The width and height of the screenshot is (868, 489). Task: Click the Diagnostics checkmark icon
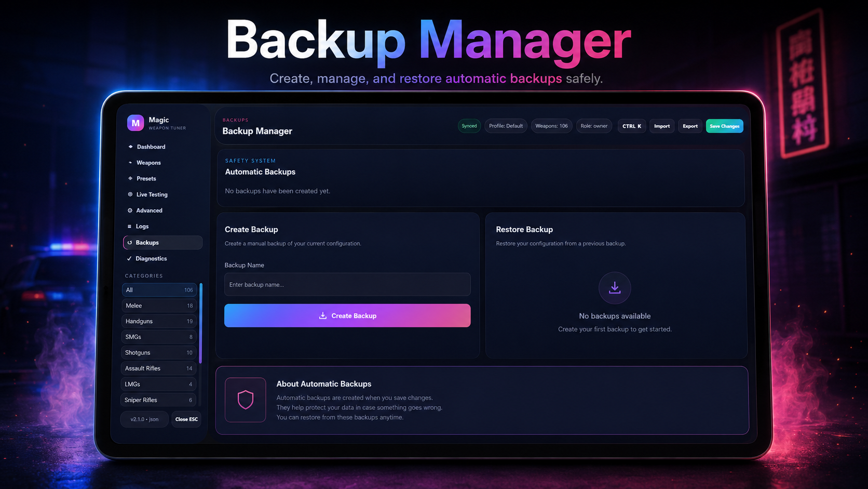[129, 258]
